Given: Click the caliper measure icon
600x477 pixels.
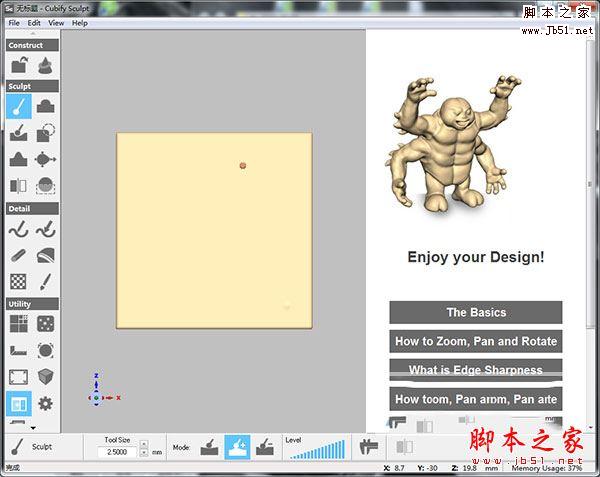Looking at the screenshot, I should point(369,446).
